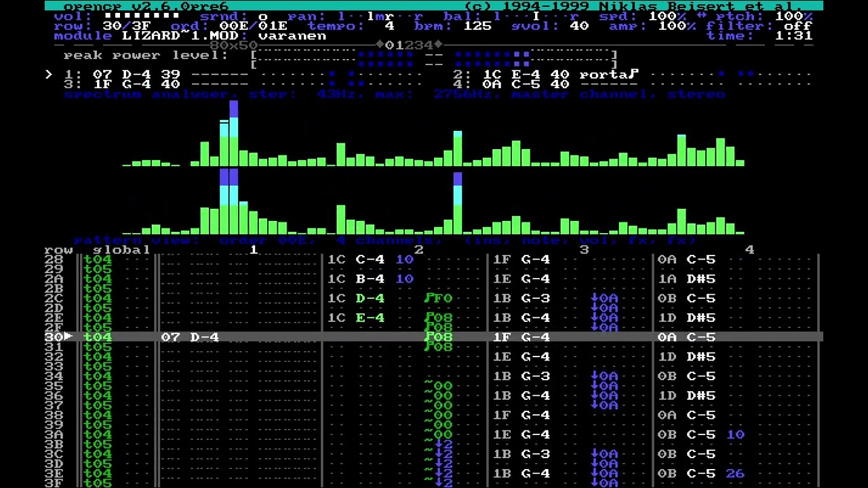Click the channel 4 column header

click(749, 250)
